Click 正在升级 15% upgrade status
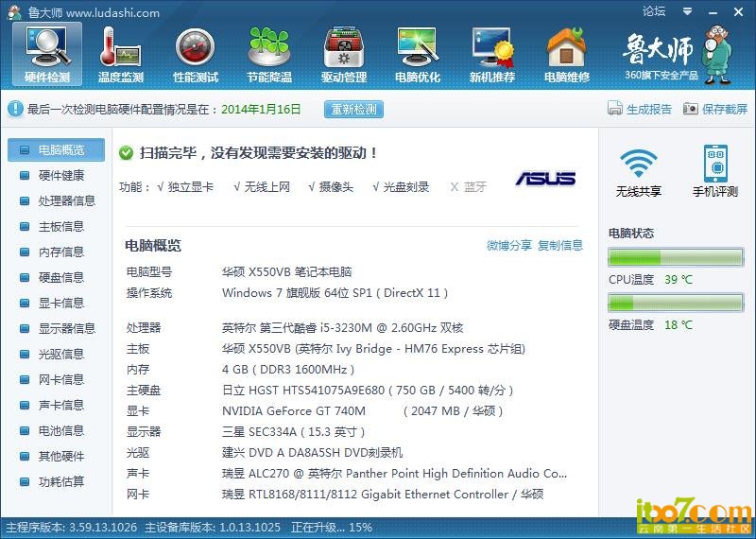 (332, 528)
